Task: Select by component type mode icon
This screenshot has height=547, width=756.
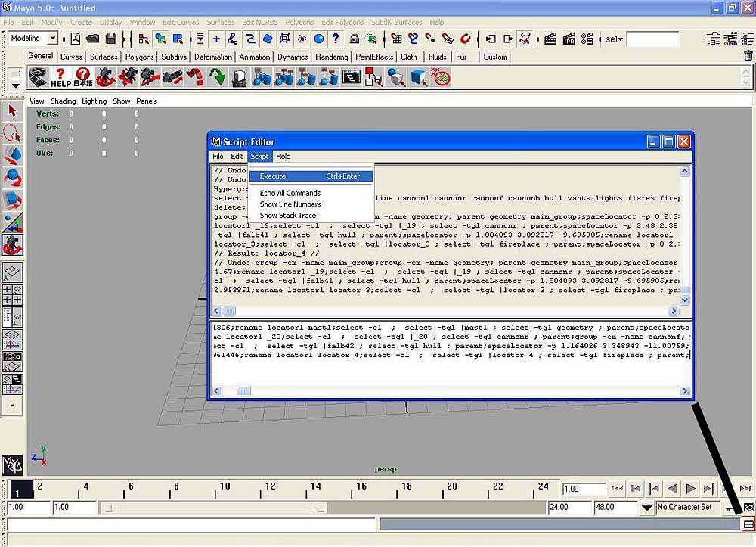Action: pos(178,39)
